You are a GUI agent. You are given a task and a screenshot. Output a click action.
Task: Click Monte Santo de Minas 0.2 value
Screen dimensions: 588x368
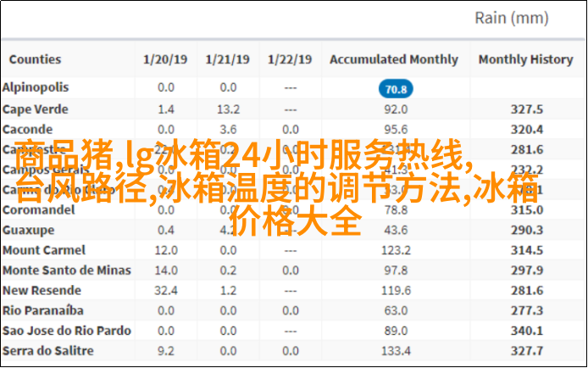[x=228, y=270]
